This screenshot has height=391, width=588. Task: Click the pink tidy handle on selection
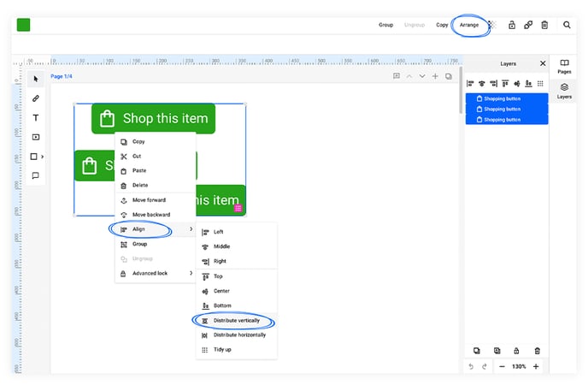point(238,208)
